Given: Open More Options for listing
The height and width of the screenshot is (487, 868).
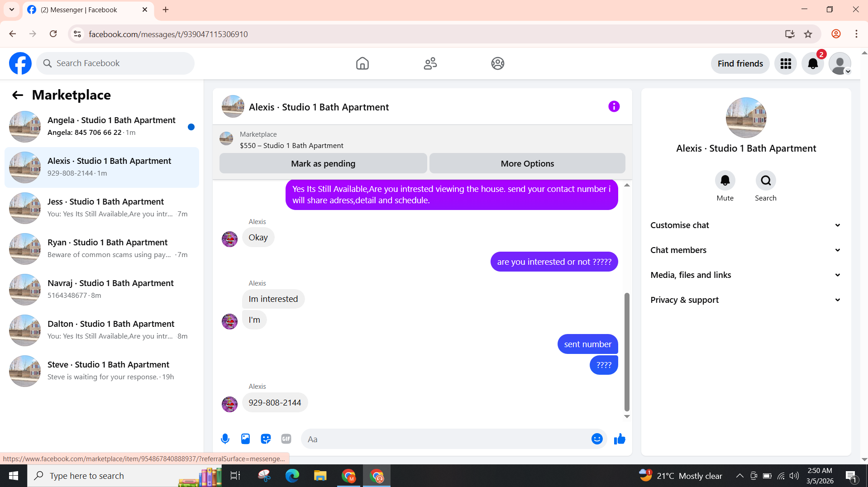Looking at the screenshot, I should coord(527,163).
